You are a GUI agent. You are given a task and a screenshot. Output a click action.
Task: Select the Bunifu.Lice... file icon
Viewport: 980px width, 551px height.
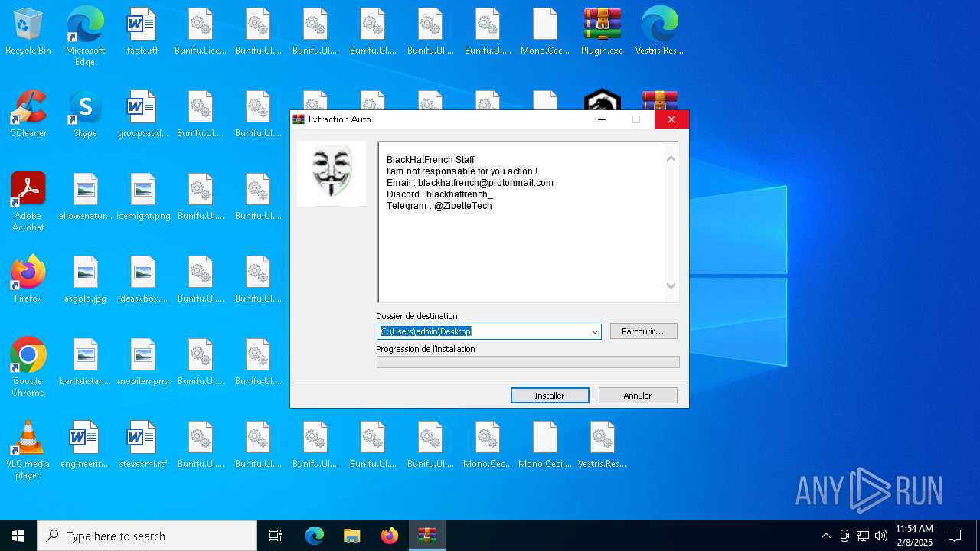click(200, 31)
